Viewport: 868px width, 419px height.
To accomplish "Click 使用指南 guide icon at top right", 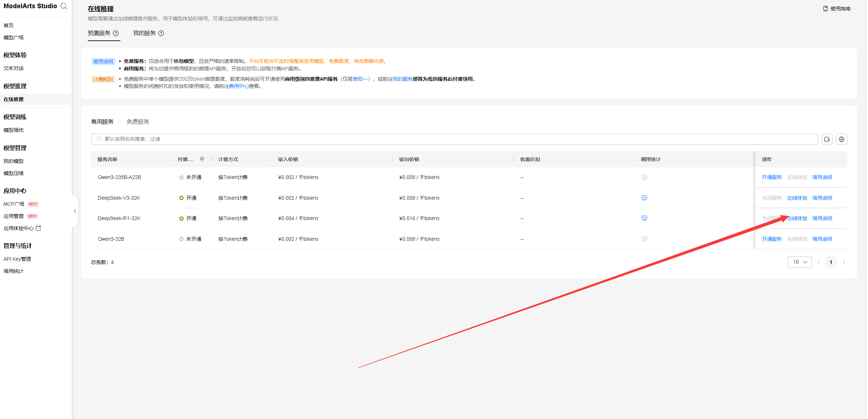I will tap(825, 9).
